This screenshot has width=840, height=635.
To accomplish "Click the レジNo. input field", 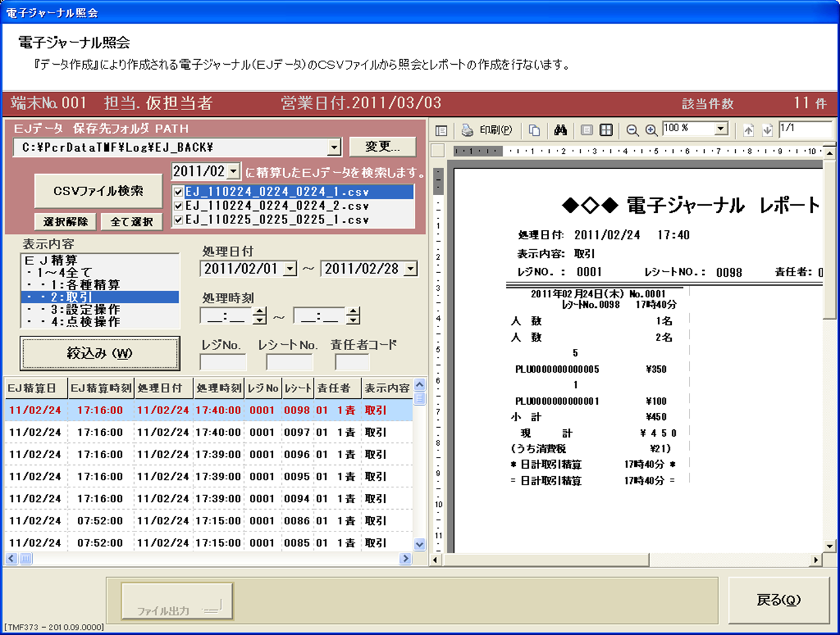I will coord(223,362).
